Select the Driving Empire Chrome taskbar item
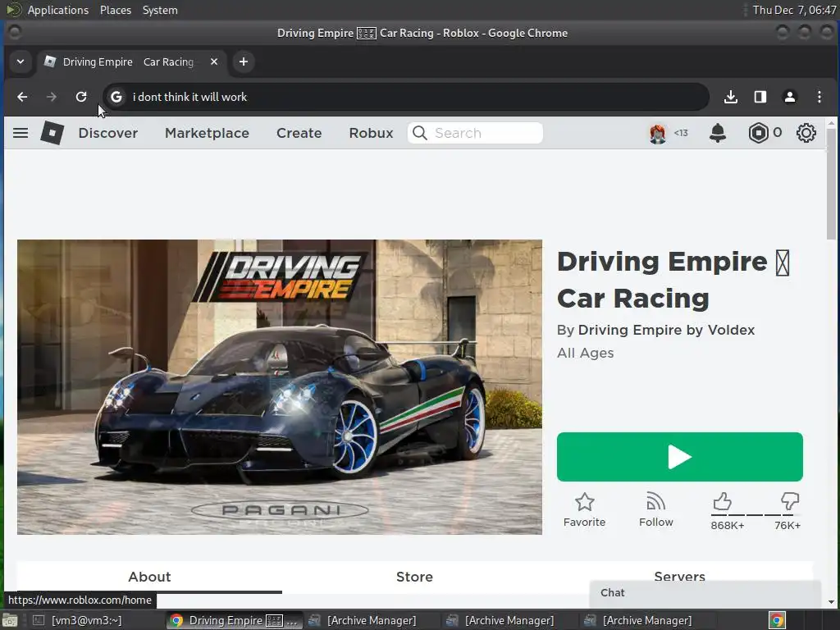This screenshot has width=840, height=630. click(x=234, y=620)
